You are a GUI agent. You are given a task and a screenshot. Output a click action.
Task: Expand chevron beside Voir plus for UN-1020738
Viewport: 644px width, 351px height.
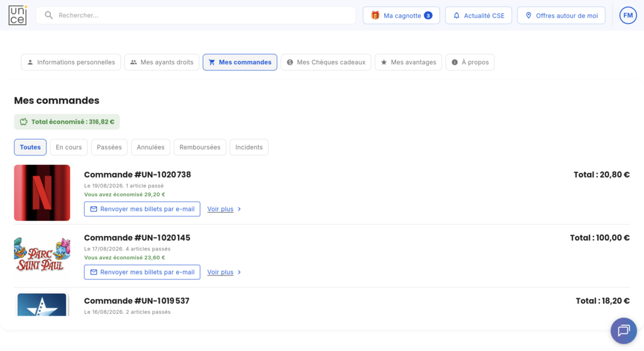coord(239,209)
